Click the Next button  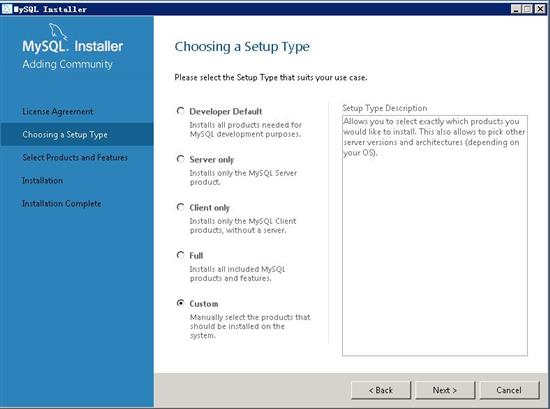pyautogui.click(x=445, y=390)
